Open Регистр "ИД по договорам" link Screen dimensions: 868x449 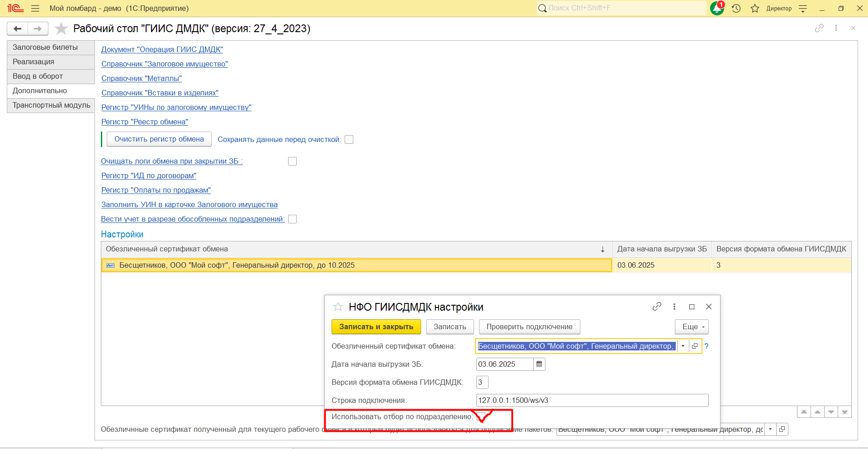point(149,175)
